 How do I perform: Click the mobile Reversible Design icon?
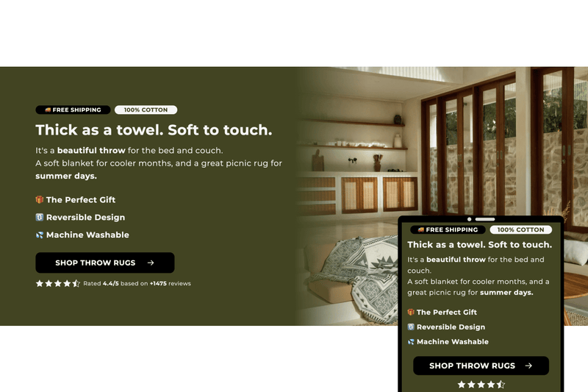coord(411,327)
